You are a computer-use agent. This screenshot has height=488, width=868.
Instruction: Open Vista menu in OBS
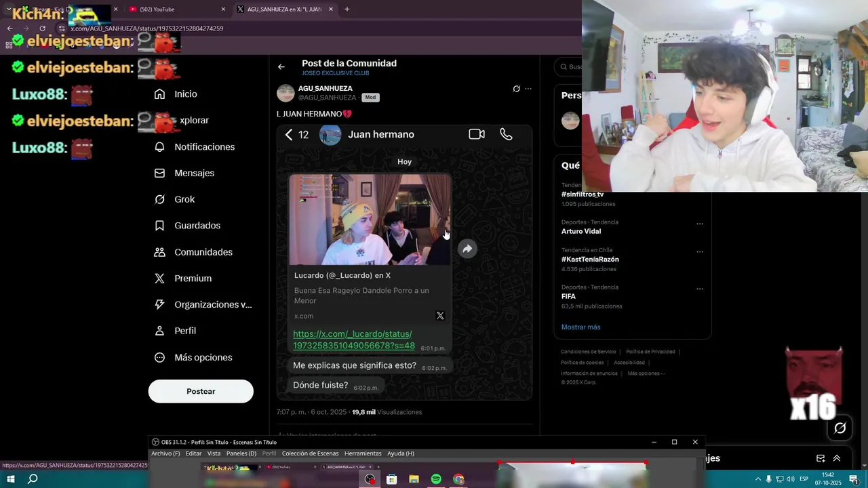click(214, 453)
